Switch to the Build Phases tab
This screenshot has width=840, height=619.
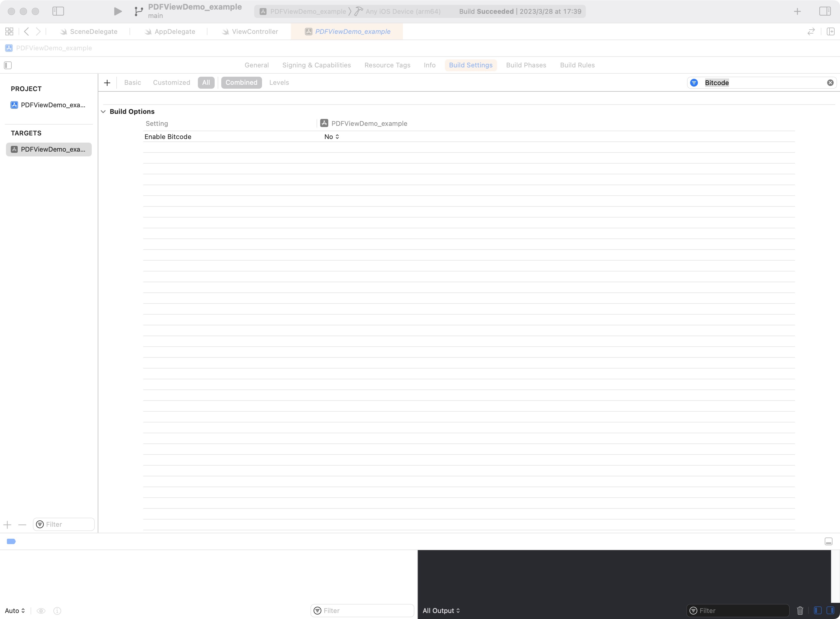tap(526, 65)
